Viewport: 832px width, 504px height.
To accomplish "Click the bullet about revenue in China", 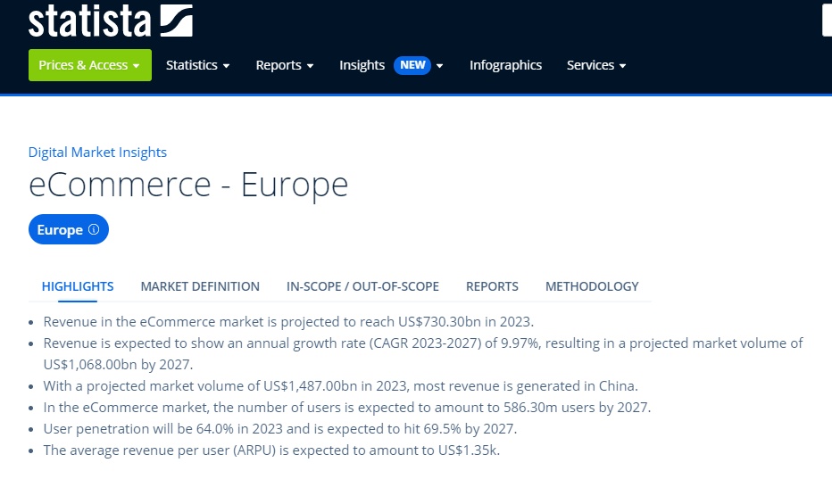I will (x=341, y=386).
